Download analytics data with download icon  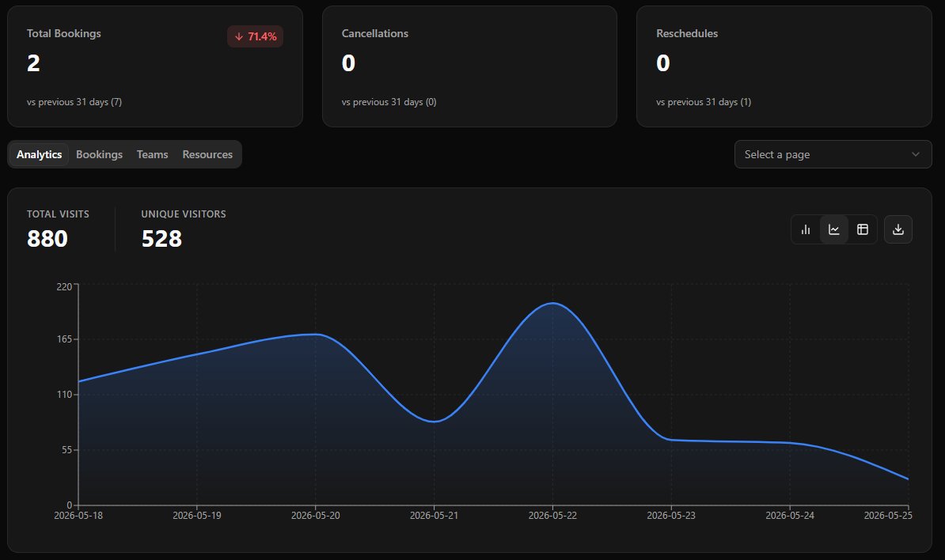point(898,229)
